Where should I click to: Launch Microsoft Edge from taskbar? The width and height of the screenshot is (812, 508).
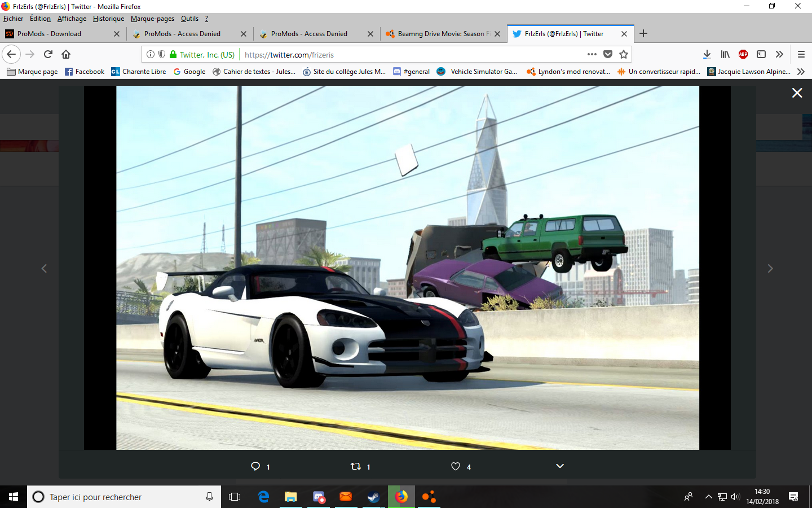(x=263, y=497)
